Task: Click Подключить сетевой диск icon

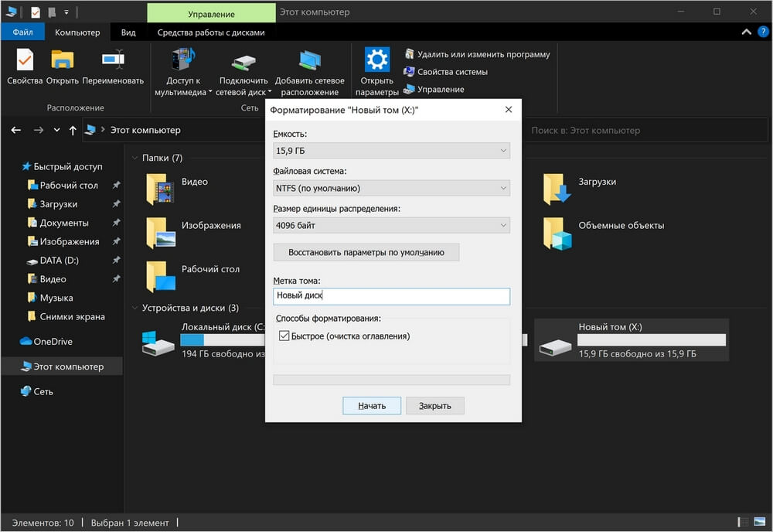Action: (243, 62)
